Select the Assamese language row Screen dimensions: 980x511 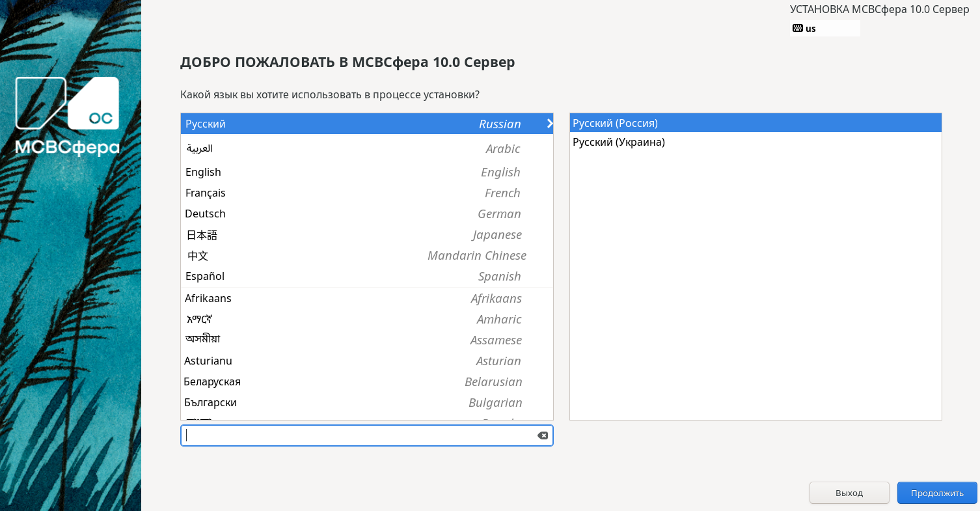367,340
